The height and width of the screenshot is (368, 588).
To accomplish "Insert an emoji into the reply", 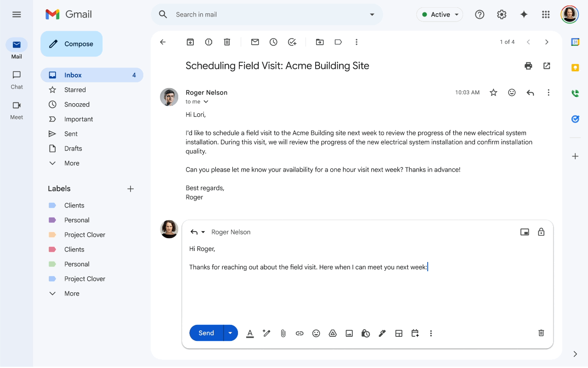I will pos(316,333).
